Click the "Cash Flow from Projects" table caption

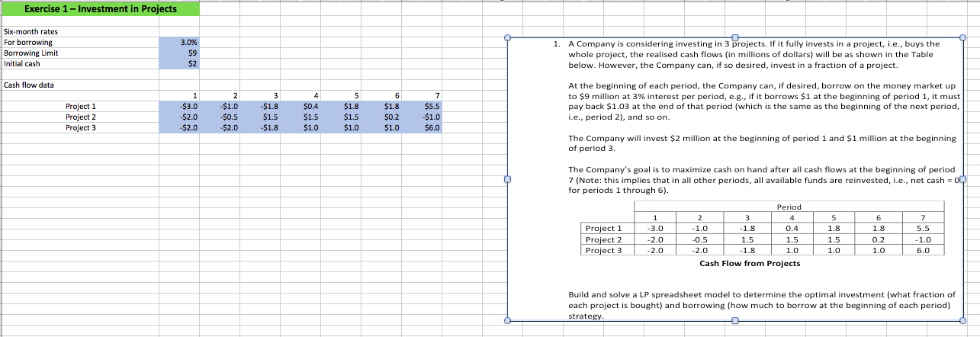click(x=750, y=264)
